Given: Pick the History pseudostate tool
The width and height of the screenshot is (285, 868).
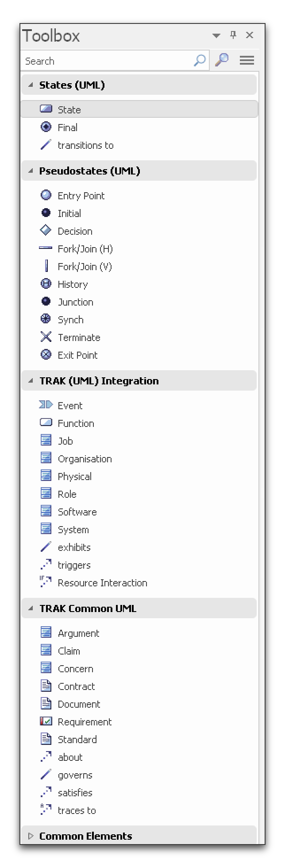Looking at the screenshot, I should 72,284.
